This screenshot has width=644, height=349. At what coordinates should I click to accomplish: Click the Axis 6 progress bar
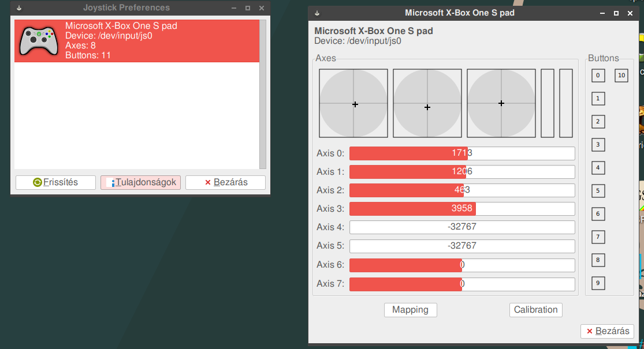[462, 265]
